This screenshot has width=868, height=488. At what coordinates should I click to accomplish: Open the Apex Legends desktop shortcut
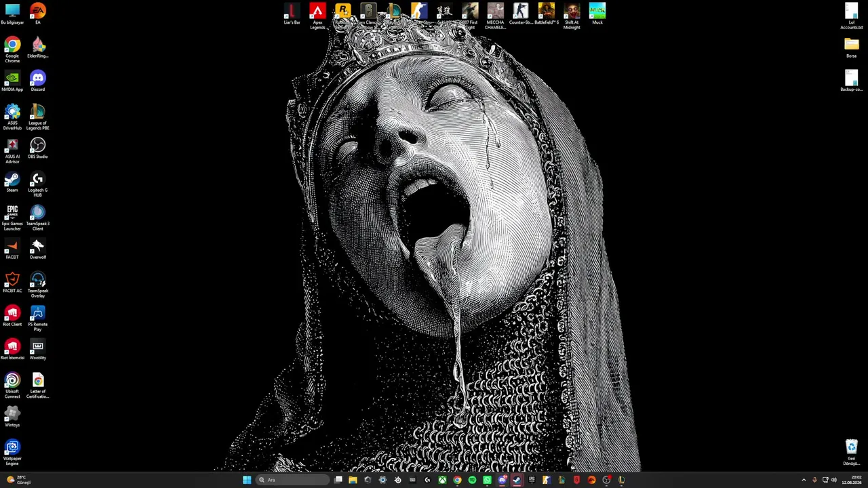coord(317,16)
